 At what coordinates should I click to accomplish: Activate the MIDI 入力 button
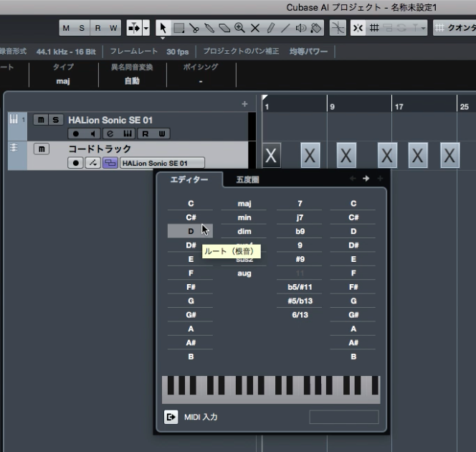point(171,417)
